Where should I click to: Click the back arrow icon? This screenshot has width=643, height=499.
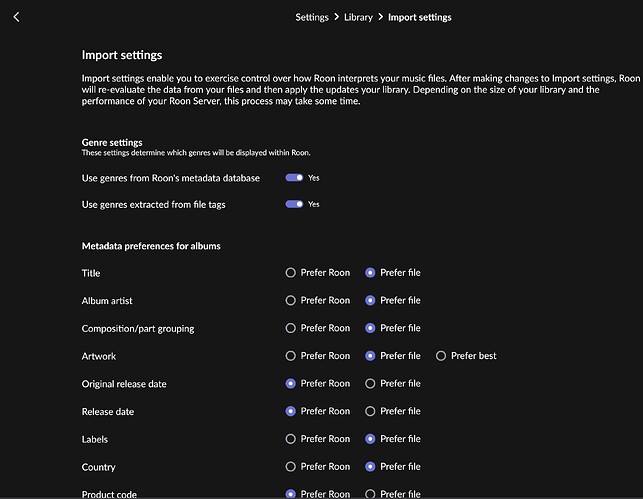[16, 17]
